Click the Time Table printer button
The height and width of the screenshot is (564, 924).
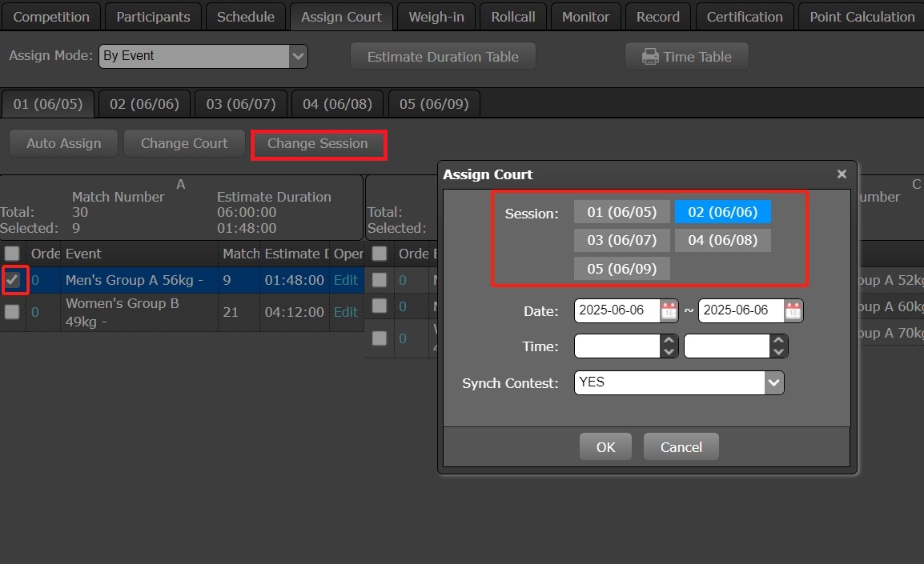click(686, 57)
